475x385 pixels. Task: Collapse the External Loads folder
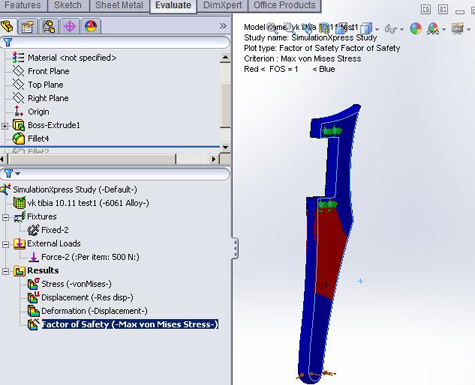click(x=5, y=244)
